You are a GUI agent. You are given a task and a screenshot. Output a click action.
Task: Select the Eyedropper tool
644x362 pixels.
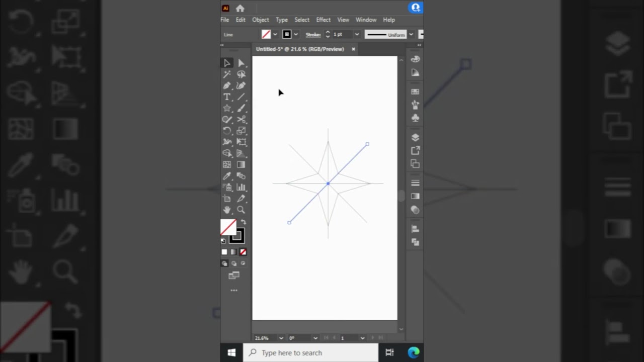click(x=227, y=176)
